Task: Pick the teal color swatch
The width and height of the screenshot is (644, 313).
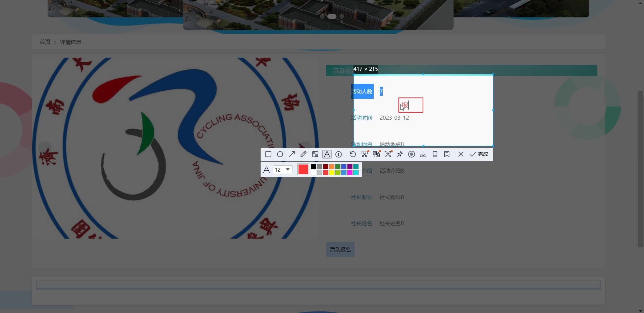Action: point(356,167)
